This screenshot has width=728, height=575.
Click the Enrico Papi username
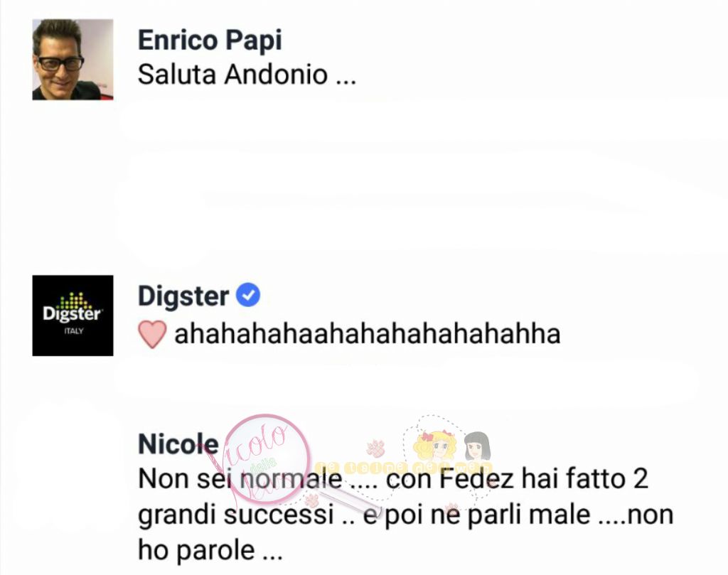point(210,41)
